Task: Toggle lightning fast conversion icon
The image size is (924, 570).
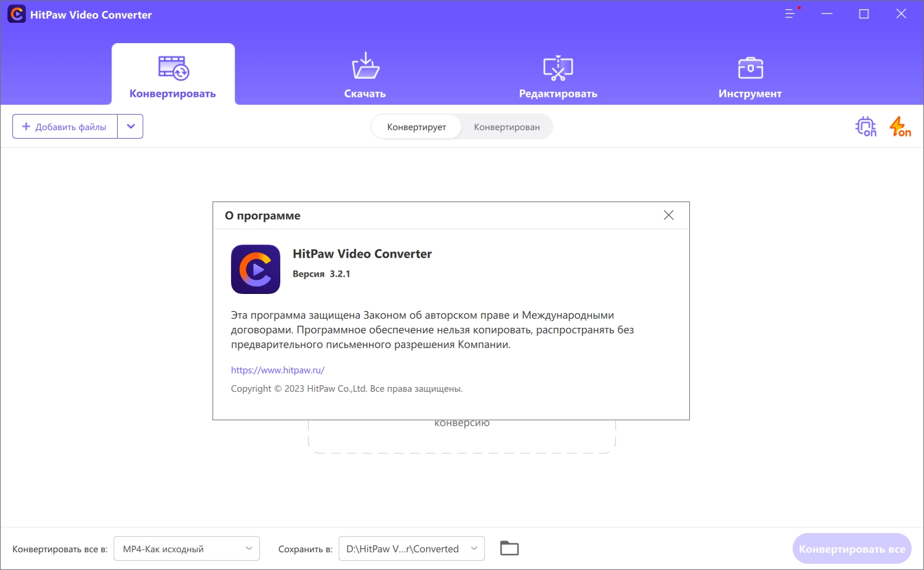Action: 900,126
